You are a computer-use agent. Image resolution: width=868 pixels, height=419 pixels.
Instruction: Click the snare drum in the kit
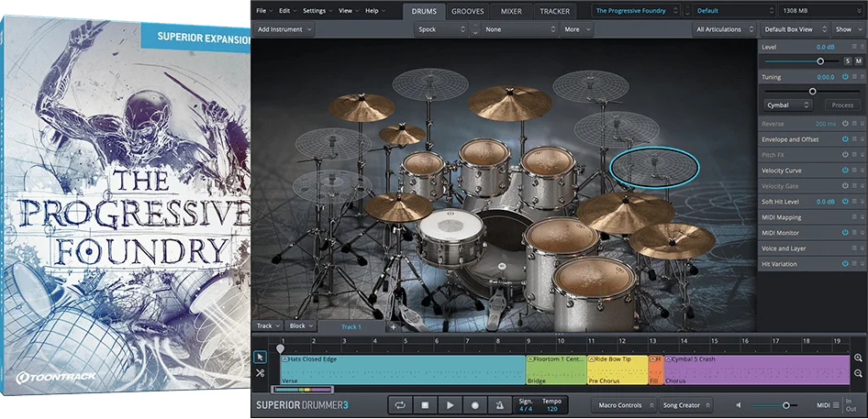click(x=451, y=238)
